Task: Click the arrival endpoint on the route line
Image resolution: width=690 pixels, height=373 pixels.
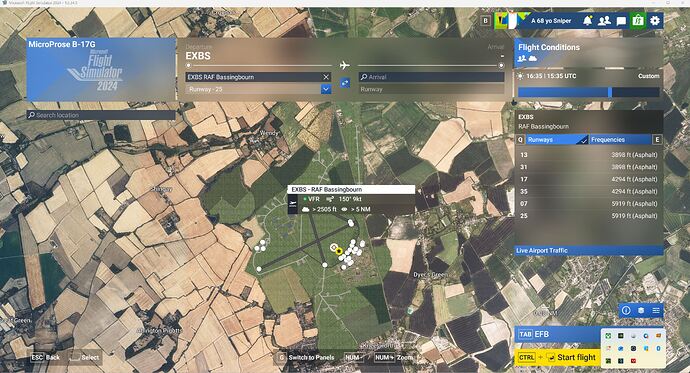Action: pyautogui.click(x=501, y=66)
